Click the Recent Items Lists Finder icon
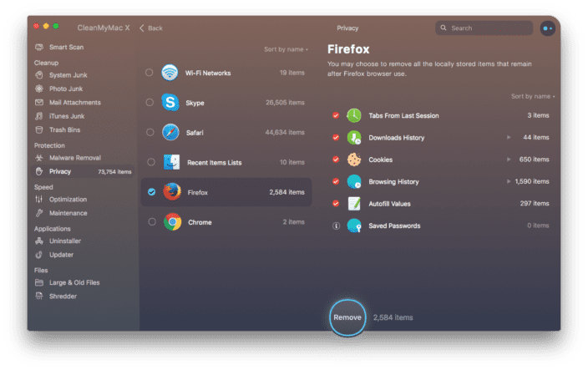This screenshot has height=370, width=588. (172, 162)
